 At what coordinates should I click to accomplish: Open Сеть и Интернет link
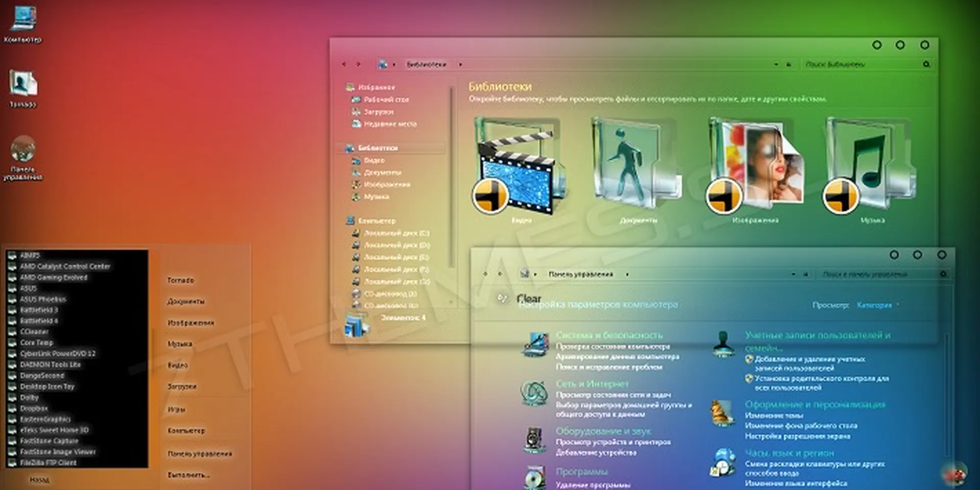pyautogui.click(x=592, y=384)
